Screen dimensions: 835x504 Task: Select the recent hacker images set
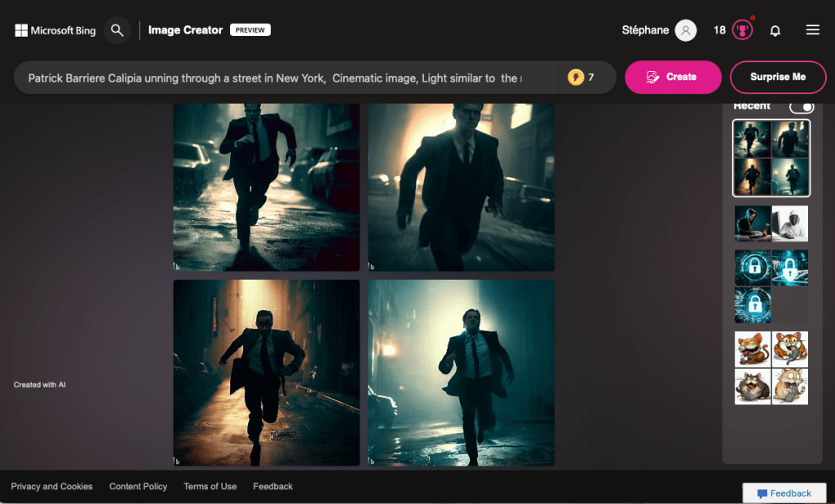[771, 223]
